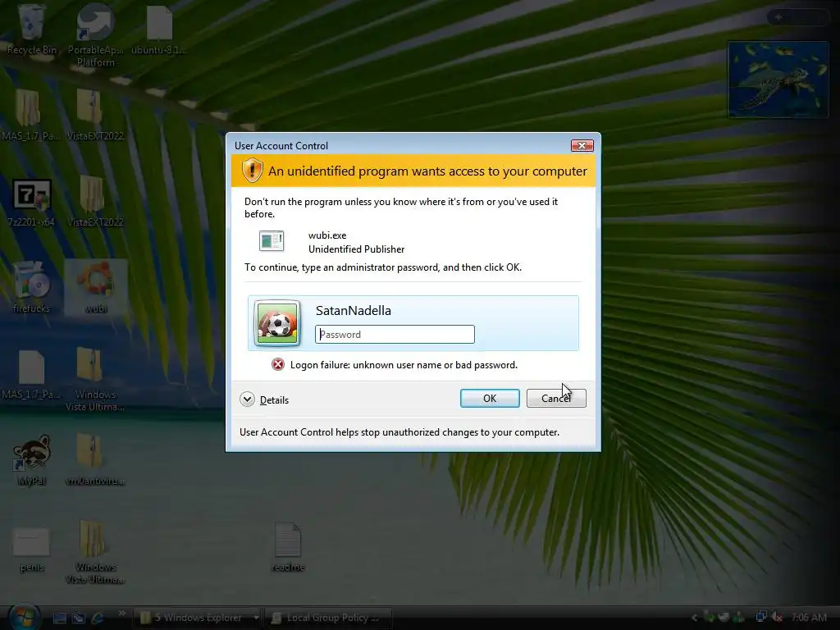Click the turtle picture sidebar gadget
Screen dimensions: 840x630
point(778,80)
